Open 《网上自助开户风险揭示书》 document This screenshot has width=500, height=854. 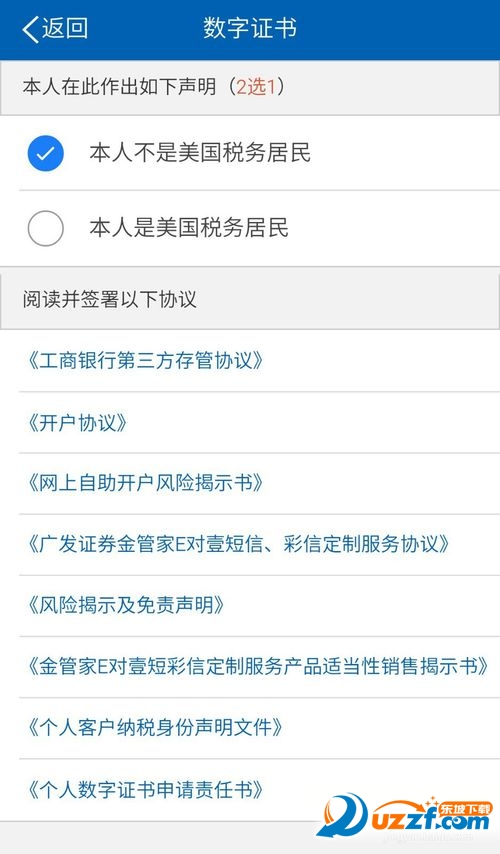coord(145,483)
